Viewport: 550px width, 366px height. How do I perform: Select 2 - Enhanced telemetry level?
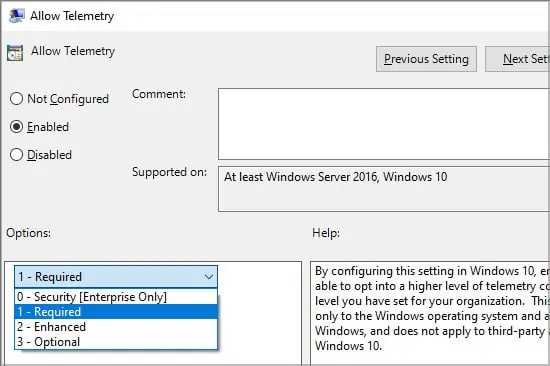116,327
